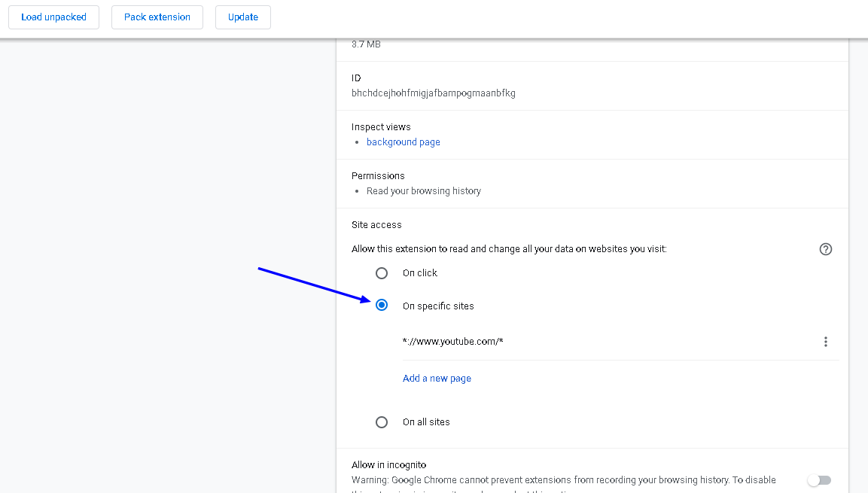Select the On click radio option
This screenshot has width=868, height=493.
click(382, 273)
